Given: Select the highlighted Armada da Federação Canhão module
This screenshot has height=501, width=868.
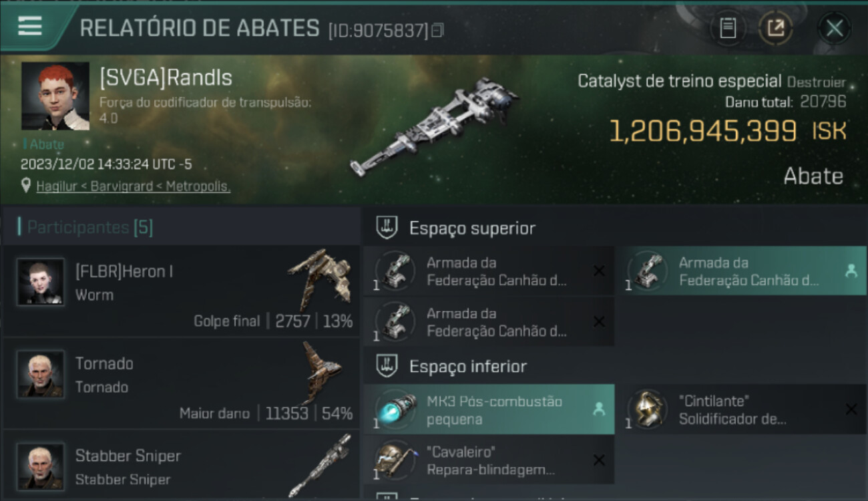Looking at the screenshot, I should click(x=741, y=271).
